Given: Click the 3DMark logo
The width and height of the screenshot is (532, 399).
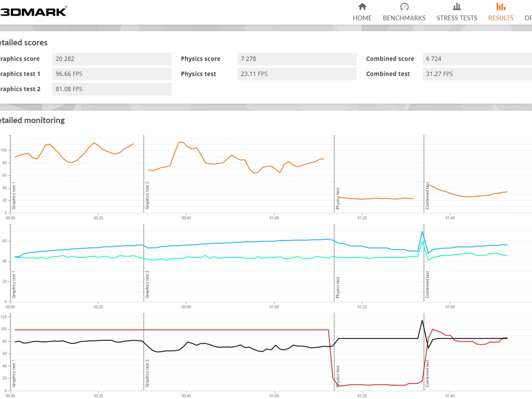Looking at the screenshot, I should tap(33, 12).
